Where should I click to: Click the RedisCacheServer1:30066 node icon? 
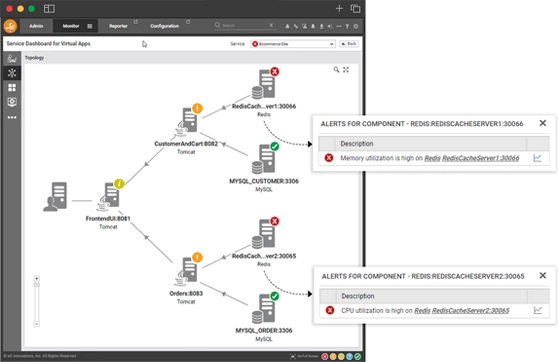(265, 84)
